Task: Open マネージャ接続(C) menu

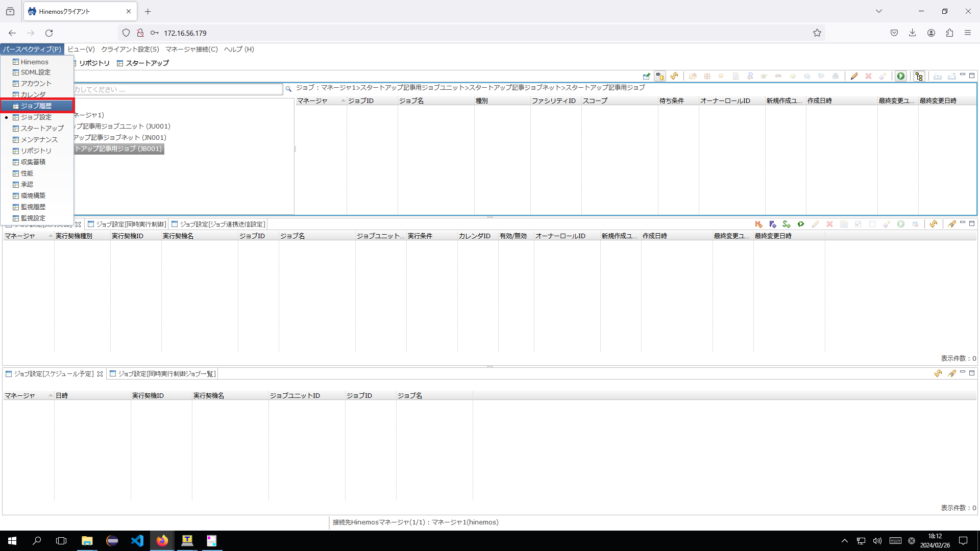Action: [191, 49]
